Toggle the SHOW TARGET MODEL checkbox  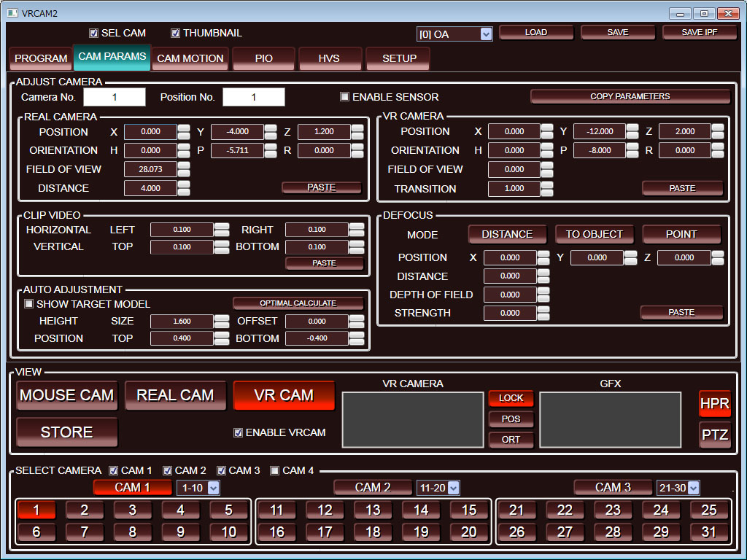(29, 304)
